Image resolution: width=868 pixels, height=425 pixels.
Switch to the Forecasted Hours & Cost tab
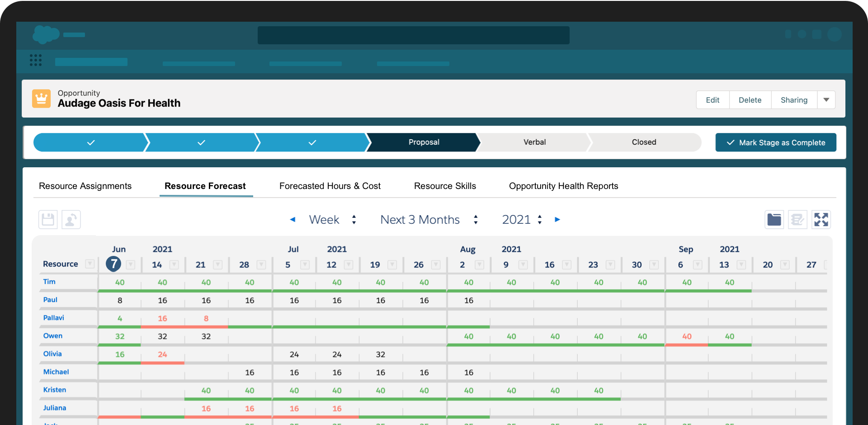(x=330, y=186)
